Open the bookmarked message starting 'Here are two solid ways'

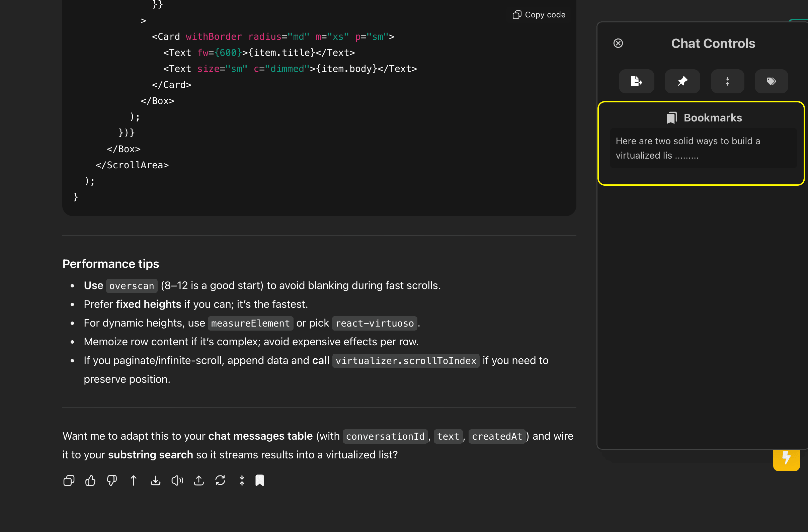click(x=703, y=148)
